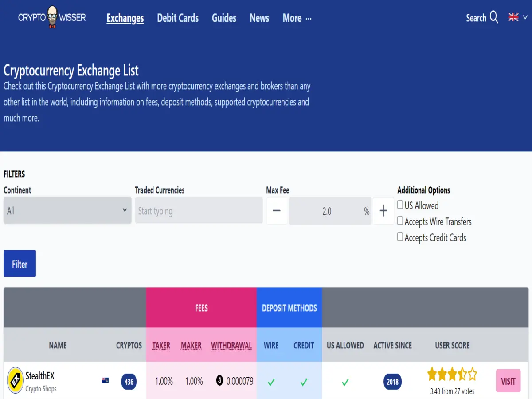Screen dimensions: 532x399
Task: Sort by the NAME column header
Action: [x=58, y=345]
